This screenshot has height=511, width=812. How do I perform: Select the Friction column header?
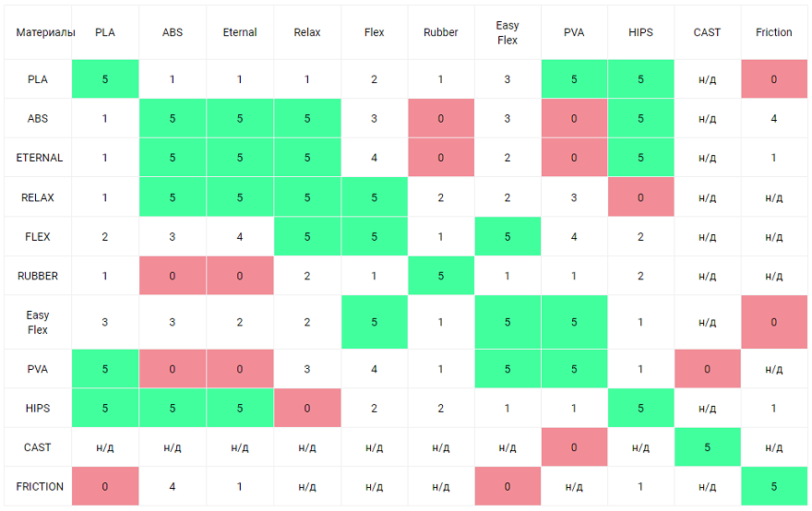[x=773, y=32]
